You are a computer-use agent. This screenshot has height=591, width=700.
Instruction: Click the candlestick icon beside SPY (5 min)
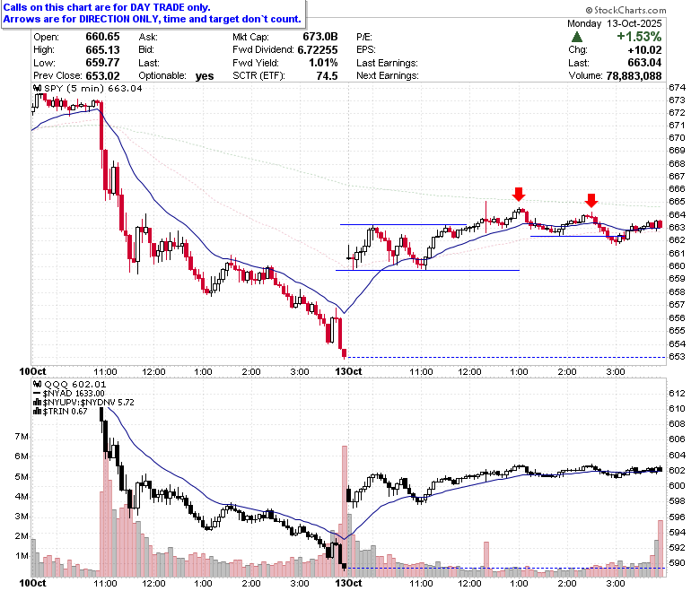pos(38,88)
